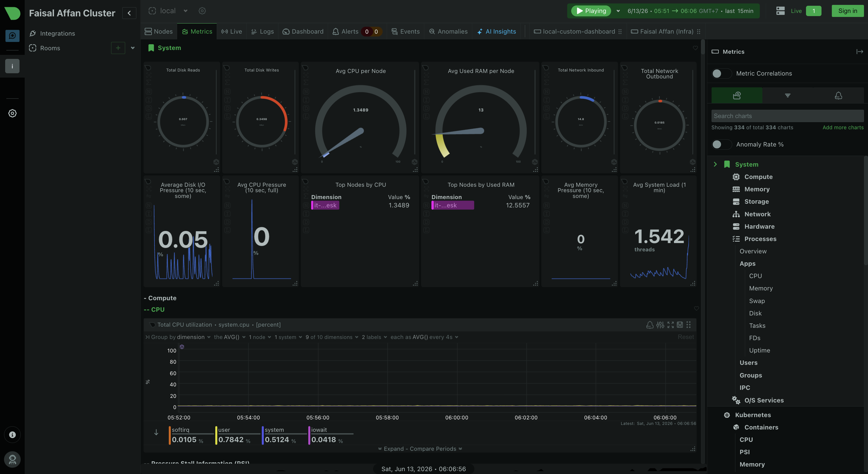This screenshot has height=474, width=868.
Task: Click drag handle beside local-custom-dashboard tab
Action: point(620,31)
